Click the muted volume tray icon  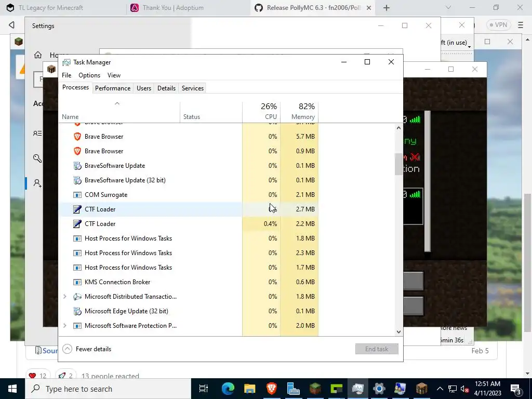(x=464, y=389)
